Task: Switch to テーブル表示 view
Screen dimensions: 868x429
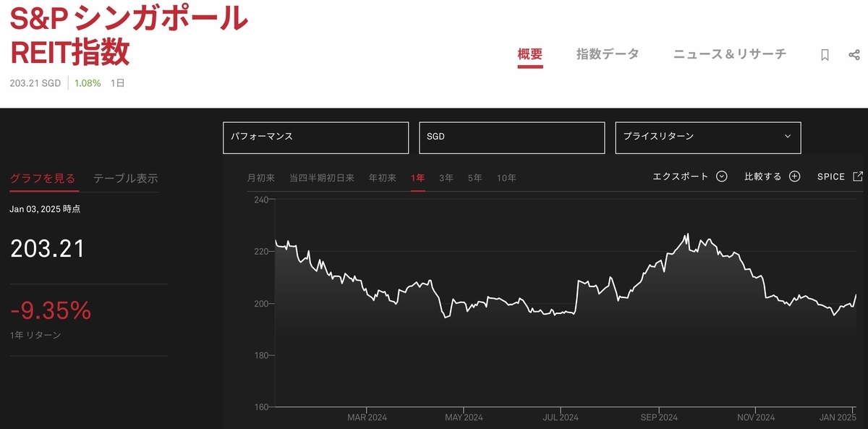Action: click(x=125, y=179)
